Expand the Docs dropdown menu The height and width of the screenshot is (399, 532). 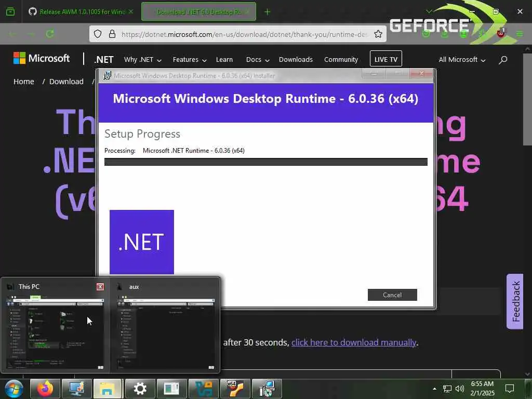click(258, 60)
